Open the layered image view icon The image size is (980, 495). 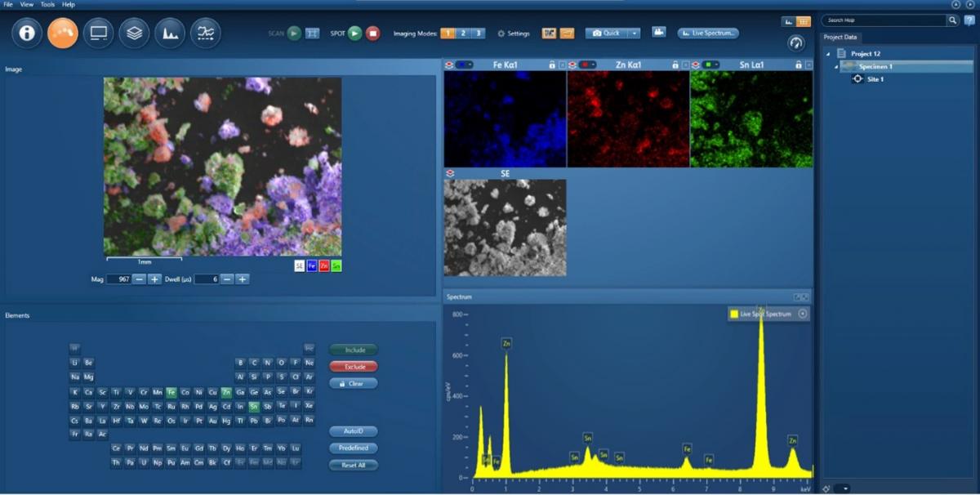pyautogui.click(x=133, y=33)
